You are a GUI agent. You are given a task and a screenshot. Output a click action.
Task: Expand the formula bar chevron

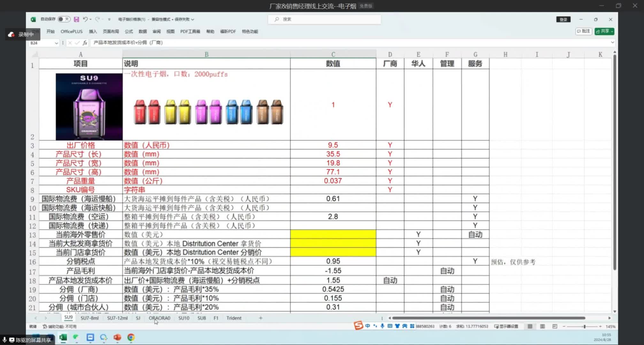(612, 42)
